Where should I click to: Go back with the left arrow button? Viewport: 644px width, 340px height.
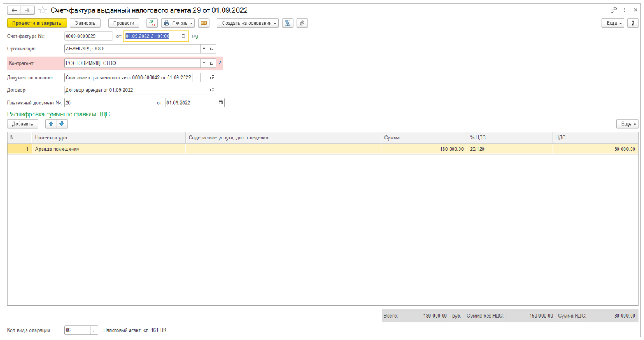point(14,10)
